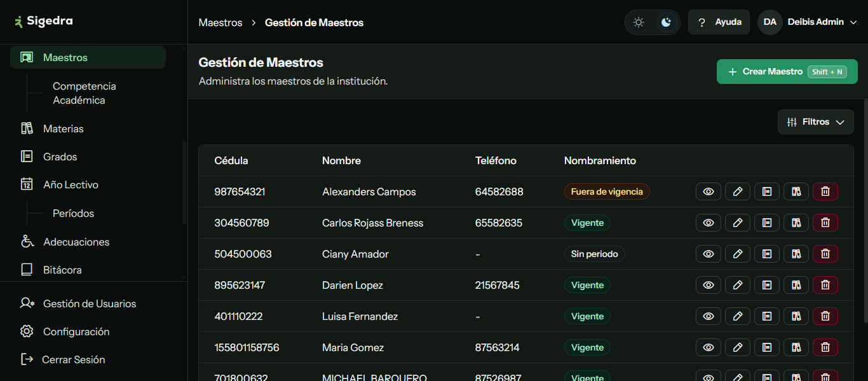This screenshot has width=868, height=381.
Task: Click the Teléfono column header
Action: point(496,160)
